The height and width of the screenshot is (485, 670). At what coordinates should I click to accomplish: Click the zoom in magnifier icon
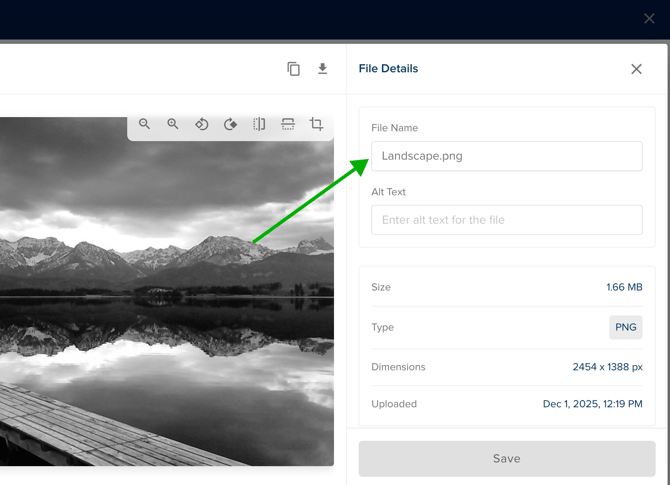click(173, 124)
